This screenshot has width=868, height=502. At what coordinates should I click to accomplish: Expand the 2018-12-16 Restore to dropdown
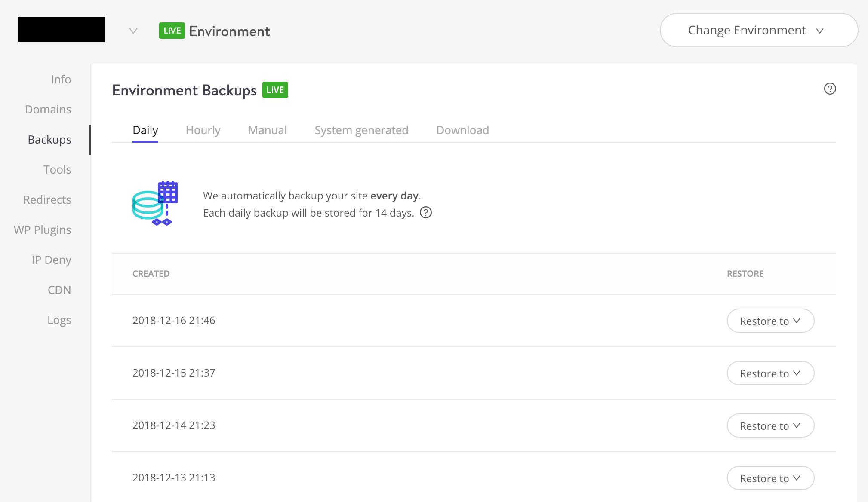pyautogui.click(x=770, y=321)
